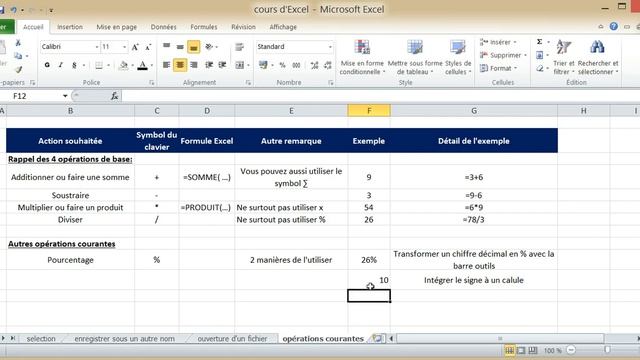Image resolution: width=640 pixels, height=360 pixels.
Task: Center text horizontally
Action: pyautogui.click(x=180, y=65)
